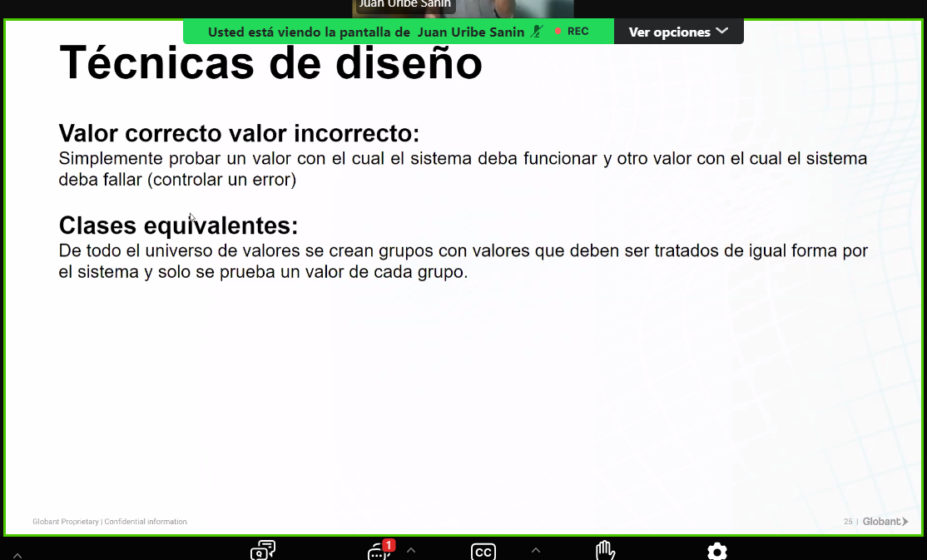Click the muted microphone icon beside presenter name

538,32
